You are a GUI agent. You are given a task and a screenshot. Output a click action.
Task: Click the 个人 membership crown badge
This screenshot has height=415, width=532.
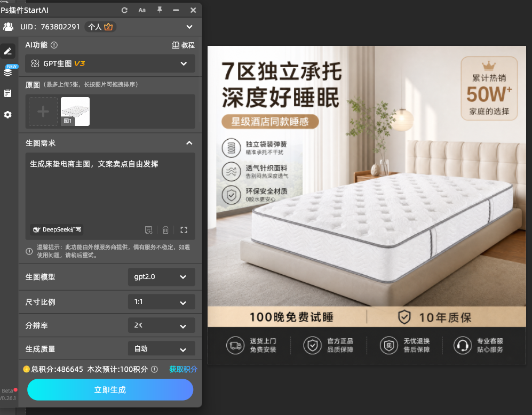coord(100,27)
